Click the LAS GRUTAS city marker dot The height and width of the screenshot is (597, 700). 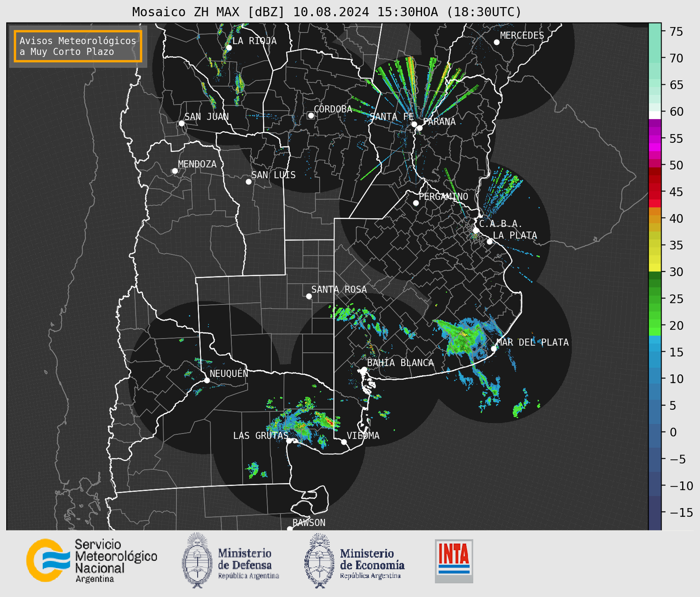(289, 441)
